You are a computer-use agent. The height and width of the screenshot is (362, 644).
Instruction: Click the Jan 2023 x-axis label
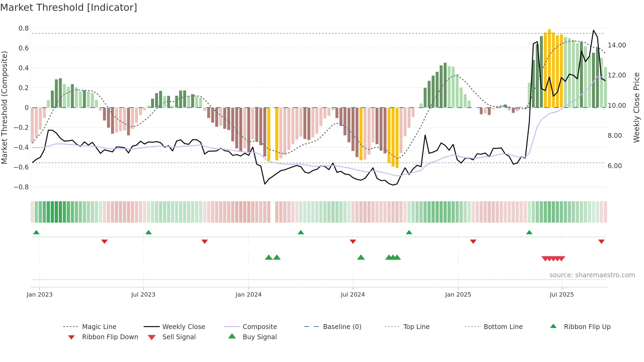coord(40,295)
